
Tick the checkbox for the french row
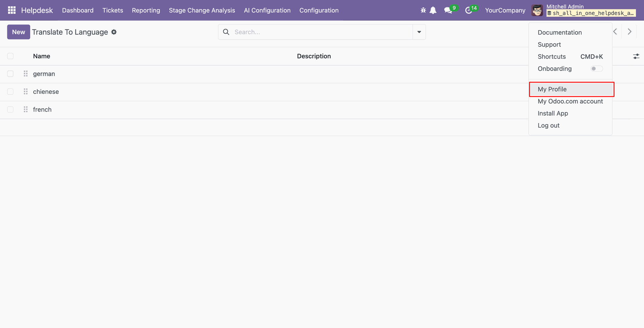point(10,109)
